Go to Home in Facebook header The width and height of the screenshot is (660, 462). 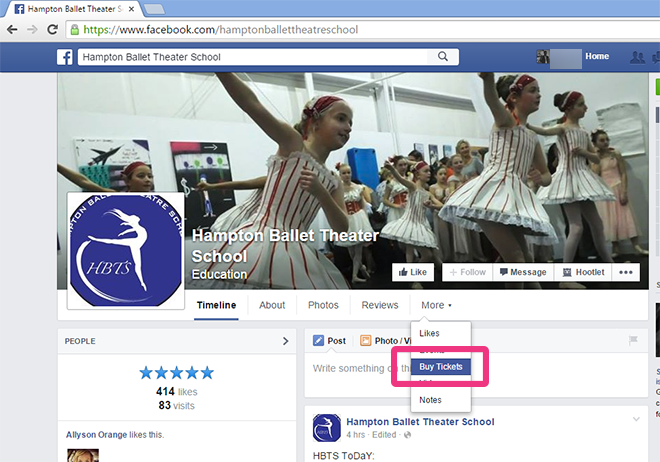(597, 56)
